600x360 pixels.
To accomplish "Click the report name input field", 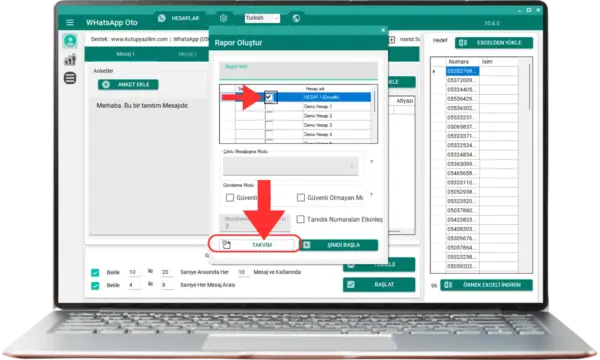I will click(x=298, y=70).
